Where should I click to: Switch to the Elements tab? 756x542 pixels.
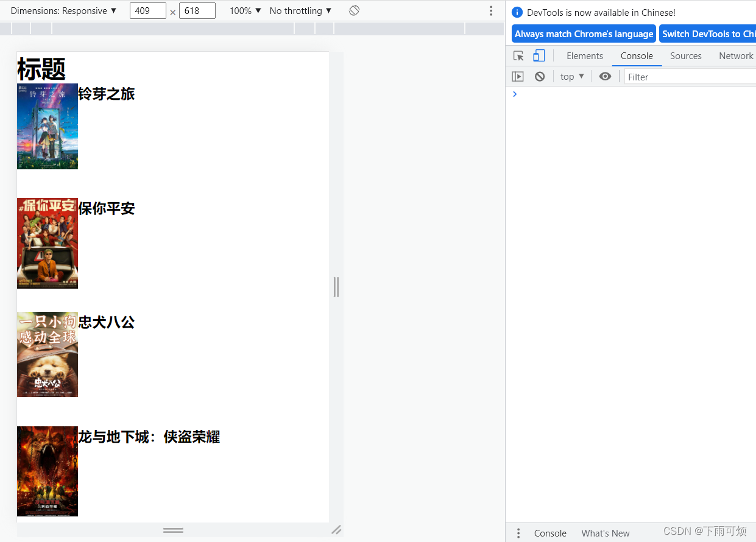click(585, 56)
